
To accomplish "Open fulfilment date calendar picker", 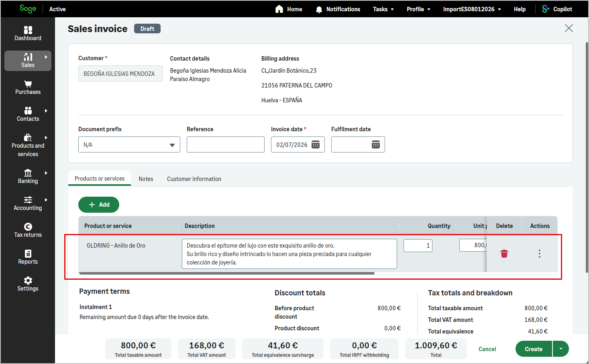I will point(376,145).
